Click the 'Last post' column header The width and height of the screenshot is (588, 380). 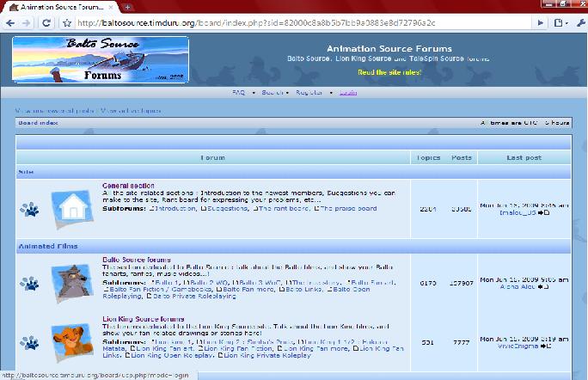pos(524,158)
